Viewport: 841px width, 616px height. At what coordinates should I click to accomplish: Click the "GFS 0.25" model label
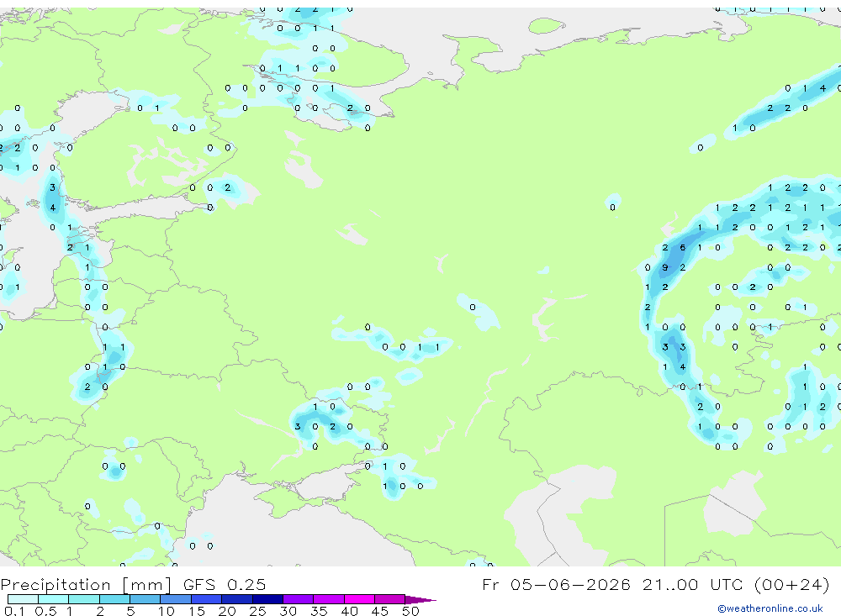point(225,584)
